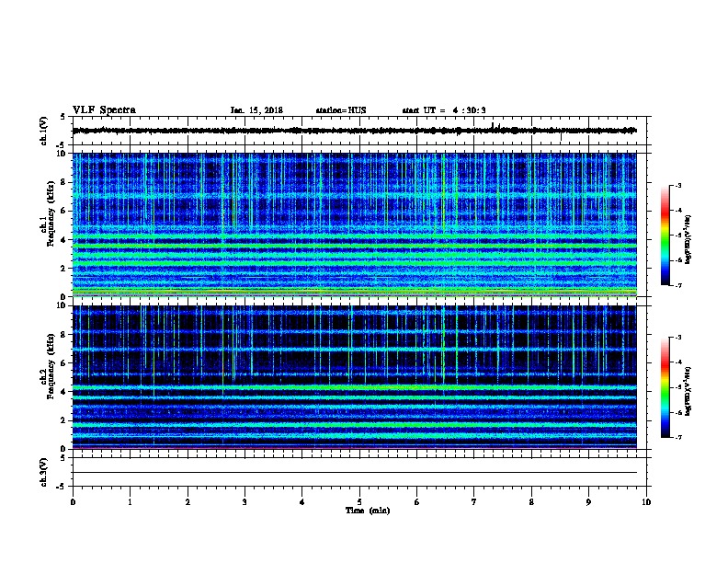Click time axis tick label "1"

[x=130, y=501]
